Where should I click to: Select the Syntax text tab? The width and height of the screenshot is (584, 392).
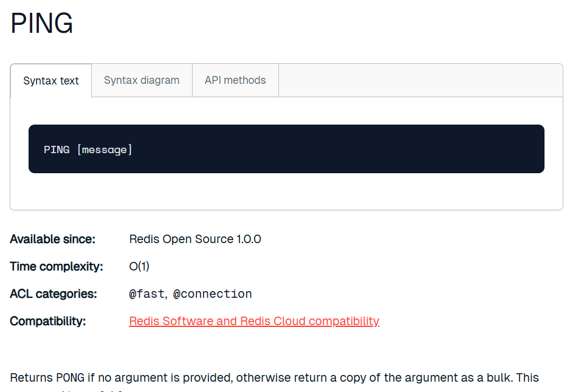coord(51,81)
